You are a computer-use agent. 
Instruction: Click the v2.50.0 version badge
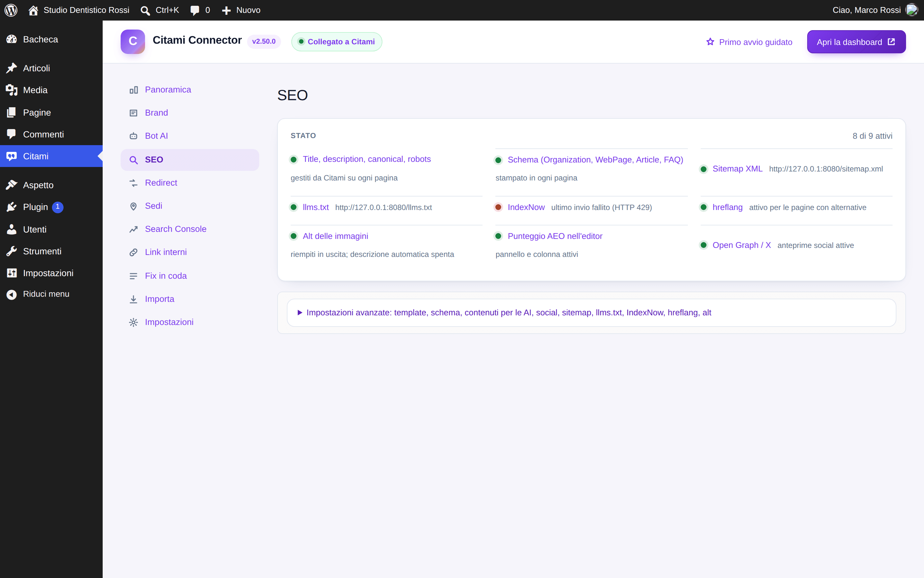264,41
